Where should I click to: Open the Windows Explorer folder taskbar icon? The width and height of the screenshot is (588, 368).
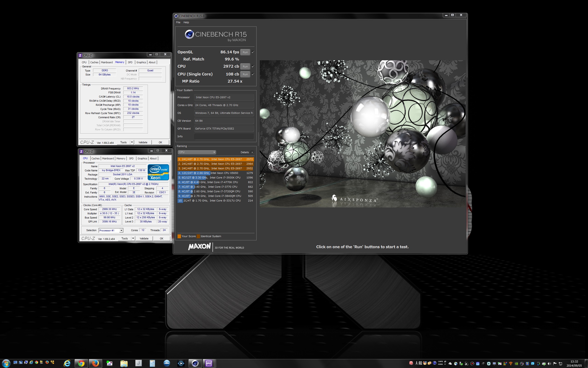(124, 364)
